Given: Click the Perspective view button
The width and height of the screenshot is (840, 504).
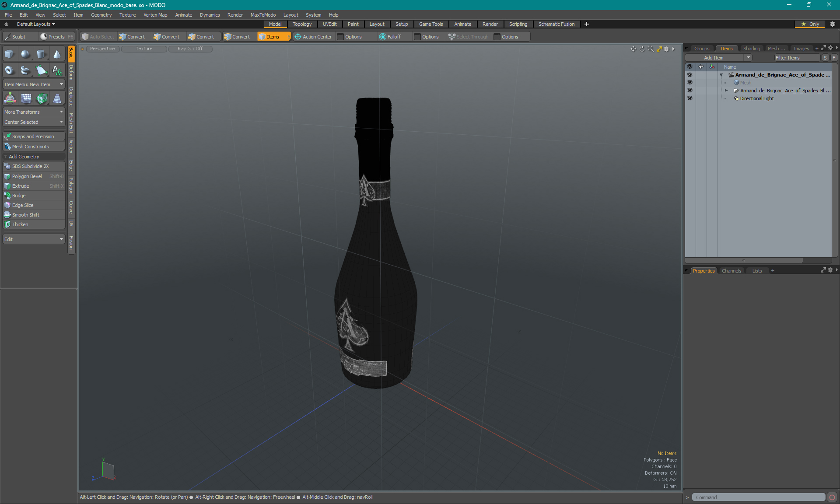Looking at the screenshot, I should [x=102, y=49].
